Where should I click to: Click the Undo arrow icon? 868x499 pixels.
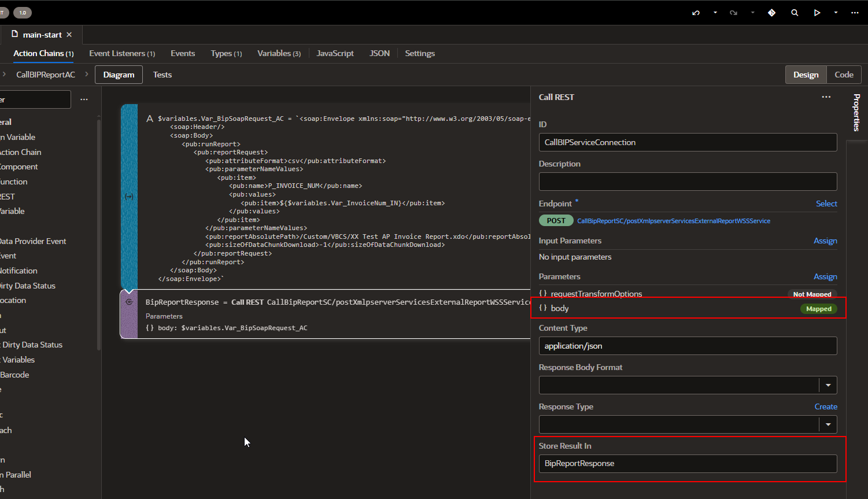[696, 13]
